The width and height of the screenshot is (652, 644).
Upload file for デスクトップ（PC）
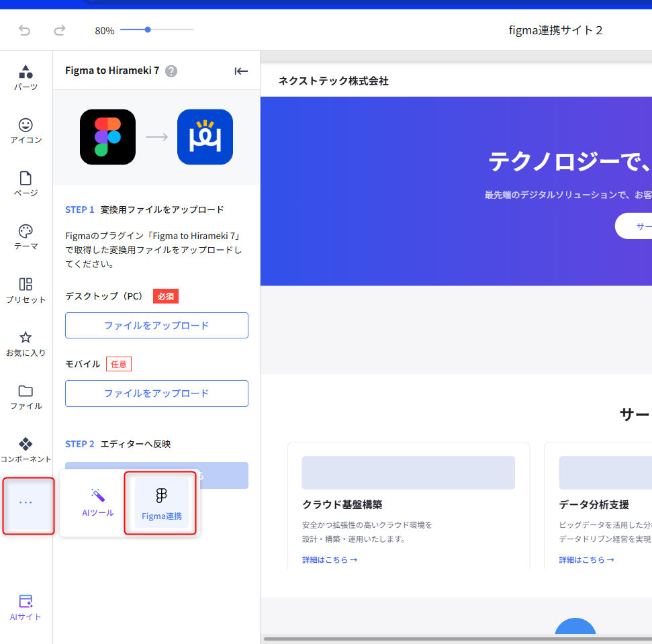156,325
